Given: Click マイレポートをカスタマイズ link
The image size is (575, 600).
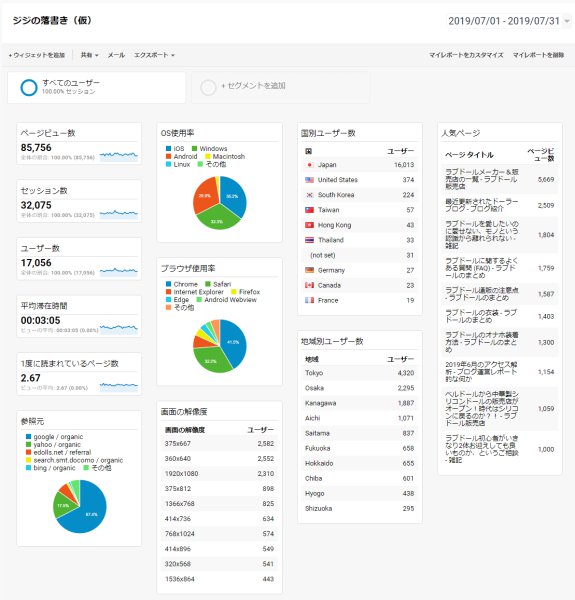Looking at the screenshot, I should pyautogui.click(x=466, y=55).
